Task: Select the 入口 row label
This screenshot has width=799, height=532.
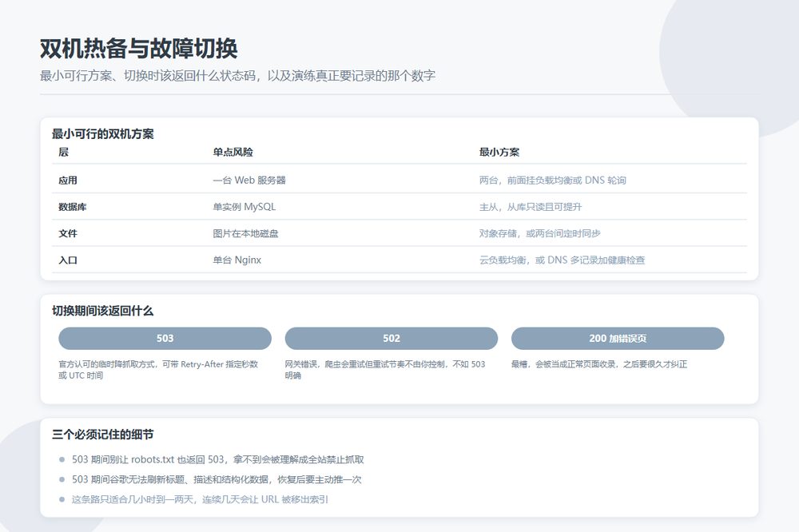Action: coord(68,260)
